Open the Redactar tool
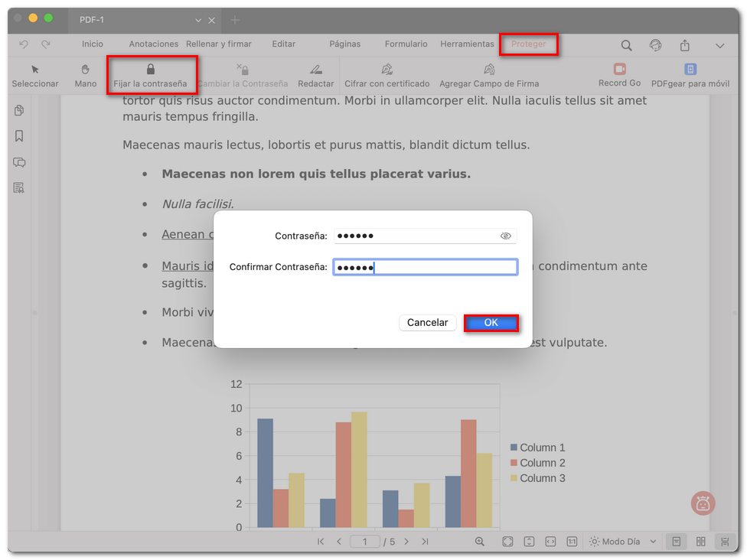Screen dimensions: 747x560 click(315, 74)
